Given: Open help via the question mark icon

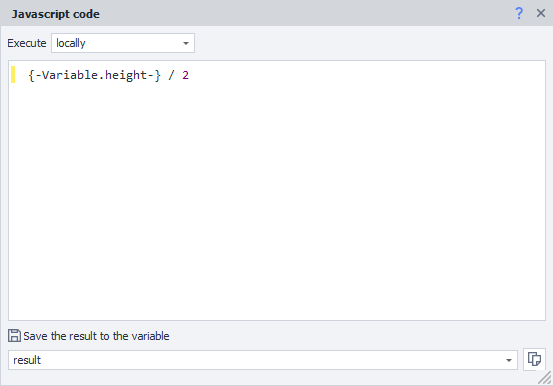Looking at the screenshot, I should [519, 13].
